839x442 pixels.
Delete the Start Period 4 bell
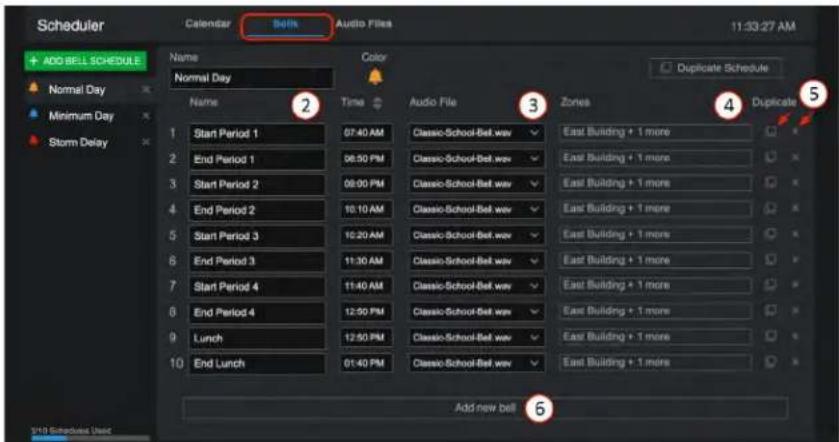pyautogui.click(x=795, y=285)
